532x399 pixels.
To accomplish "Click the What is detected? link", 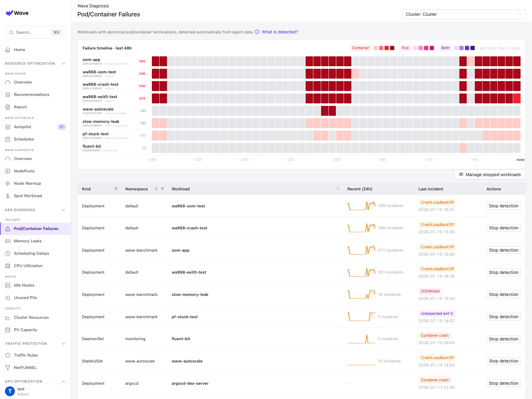I will (280, 32).
